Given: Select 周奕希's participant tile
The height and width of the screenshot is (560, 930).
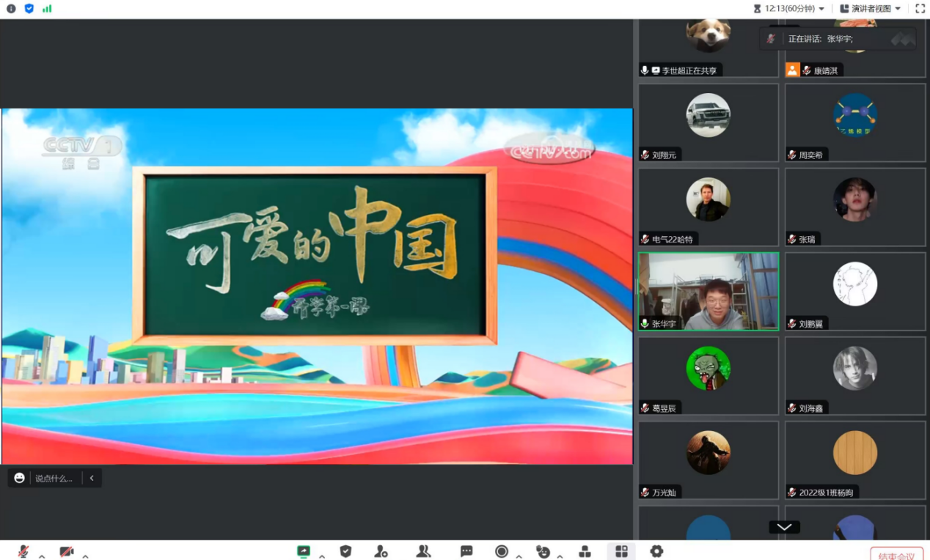Looking at the screenshot, I should (x=855, y=122).
